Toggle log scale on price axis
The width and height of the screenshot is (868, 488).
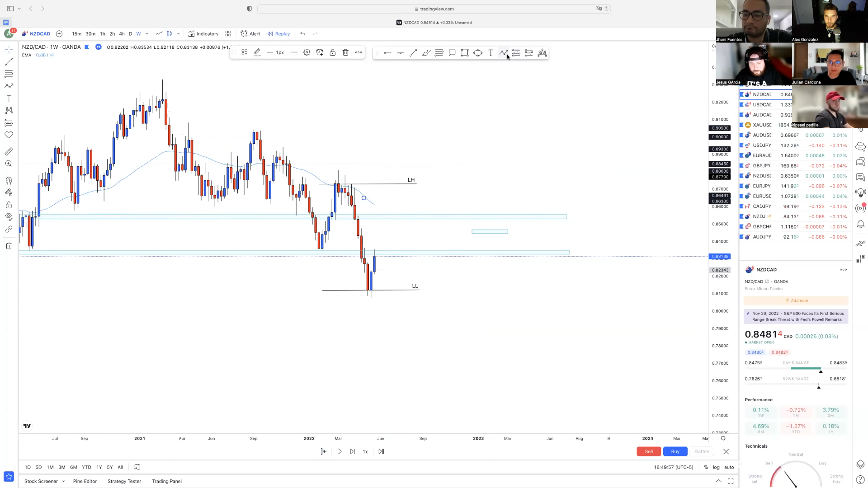(716, 467)
